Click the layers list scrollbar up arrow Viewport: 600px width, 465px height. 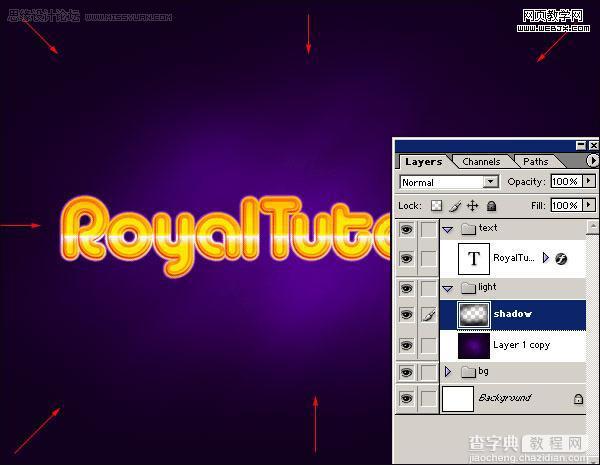593,226
